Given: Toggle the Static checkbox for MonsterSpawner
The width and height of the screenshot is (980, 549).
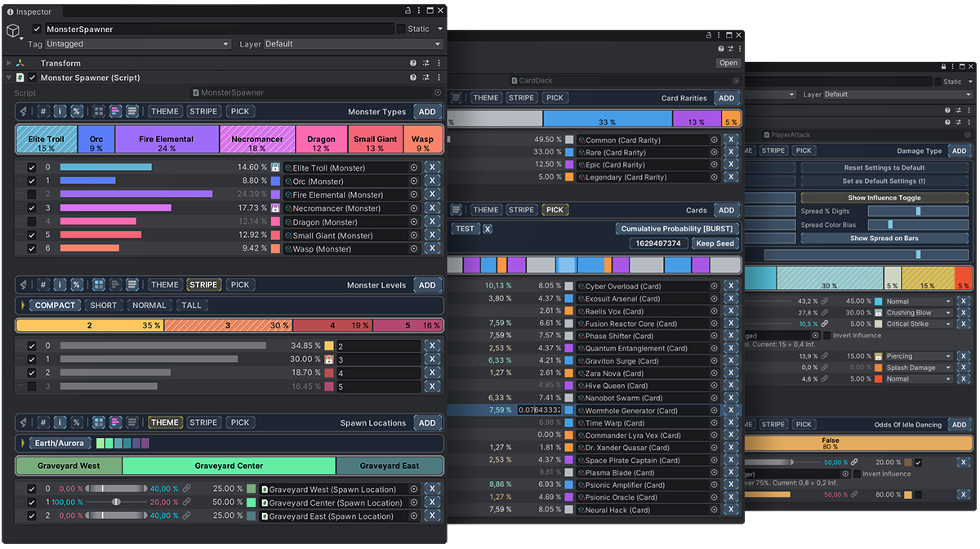Looking at the screenshot, I should [401, 29].
